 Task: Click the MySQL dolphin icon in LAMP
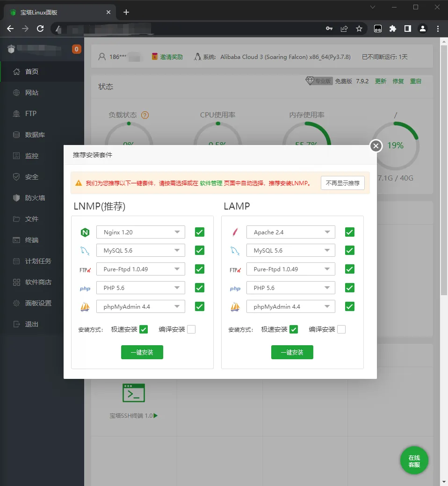235,251
